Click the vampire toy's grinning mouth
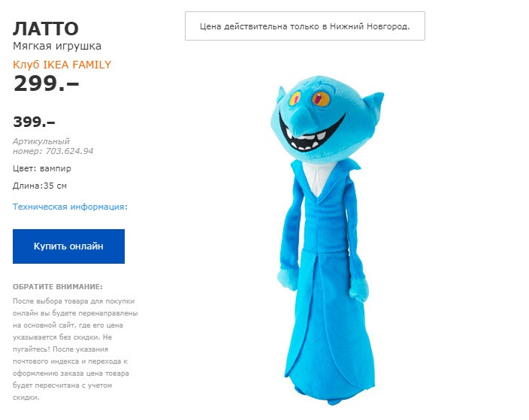The height and width of the screenshot is (420, 529). click(312, 135)
